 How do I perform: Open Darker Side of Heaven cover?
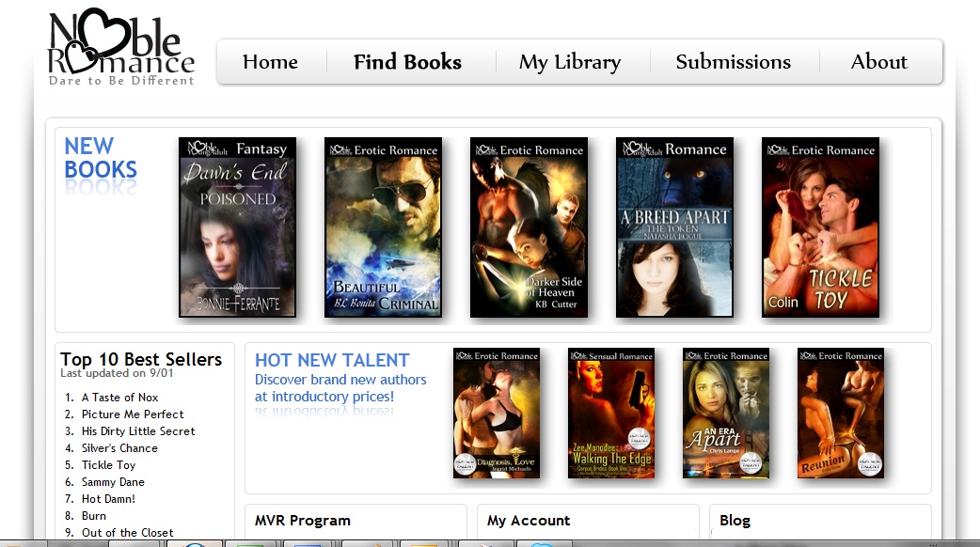coord(529,227)
